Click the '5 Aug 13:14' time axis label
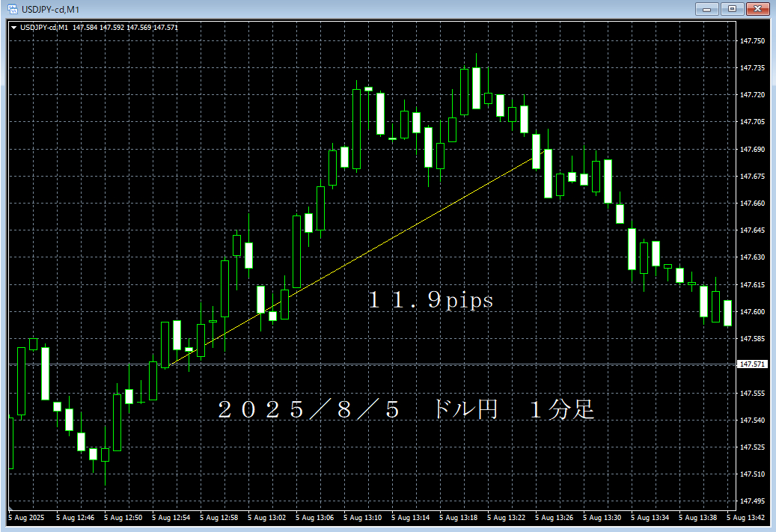Viewport: 776px width, 532px height. point(410,518)
